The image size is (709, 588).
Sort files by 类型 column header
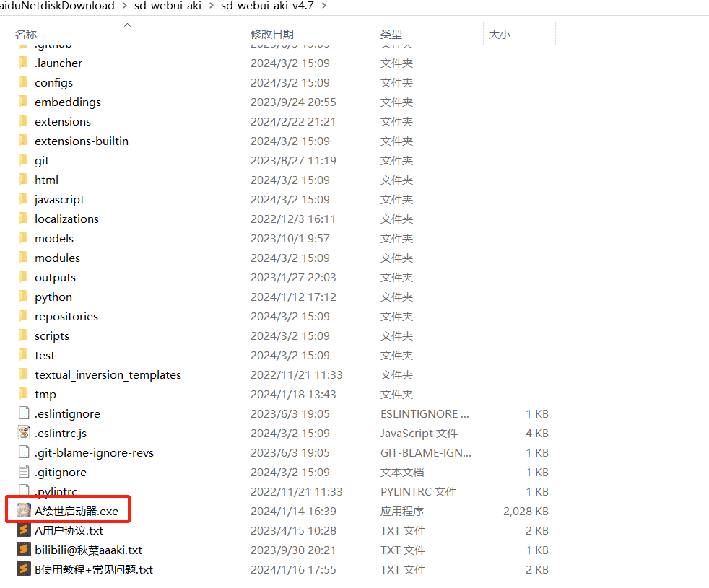[391, 34]
